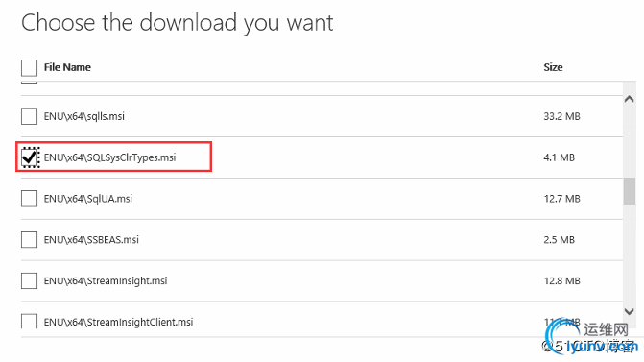Select the ENU\x64\sqlls.msi file name
The height and width of the screenshot is (362, 644).
click(x=84, y=116)
